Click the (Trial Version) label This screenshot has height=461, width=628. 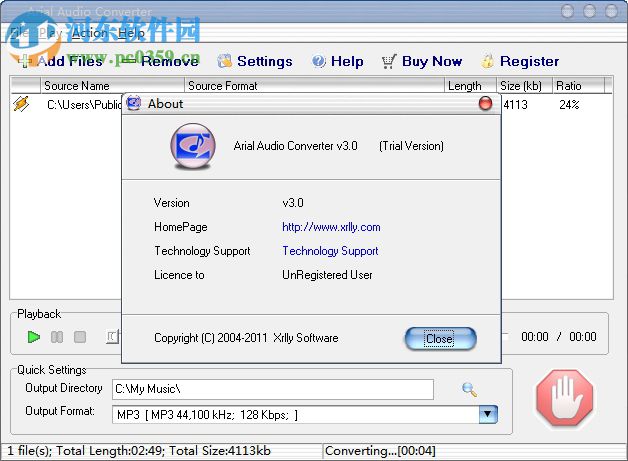click(411, 146)
